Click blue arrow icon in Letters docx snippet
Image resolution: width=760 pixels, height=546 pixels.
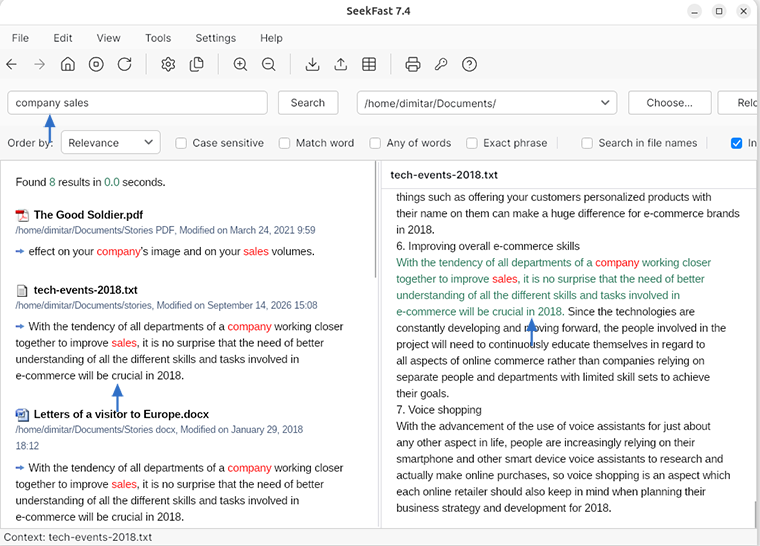tap(20, 468)
